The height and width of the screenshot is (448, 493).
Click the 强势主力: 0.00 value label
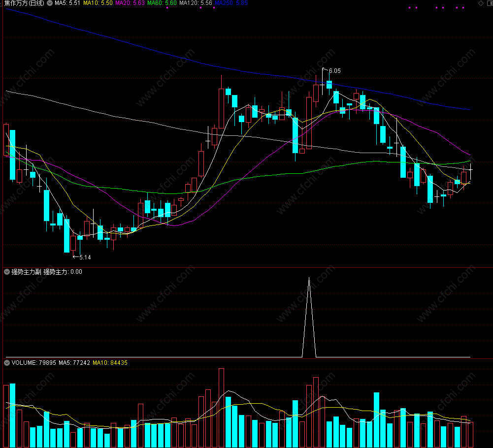(63, 272)
